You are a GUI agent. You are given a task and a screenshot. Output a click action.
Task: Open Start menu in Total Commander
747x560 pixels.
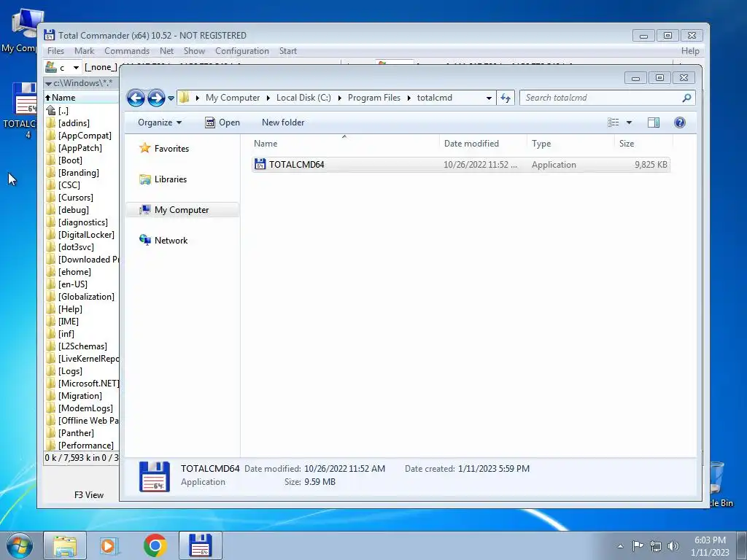287,51
